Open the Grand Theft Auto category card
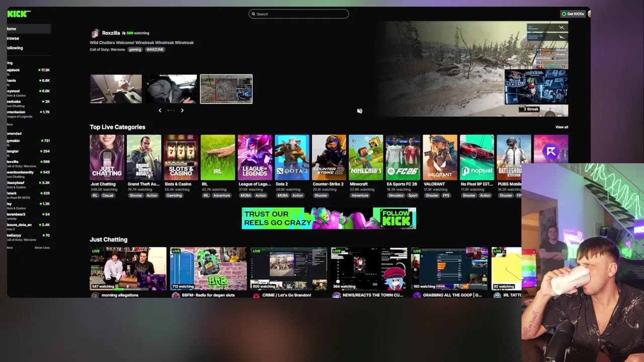The width and height of the screenshot is (644, 362). point(144,157)
